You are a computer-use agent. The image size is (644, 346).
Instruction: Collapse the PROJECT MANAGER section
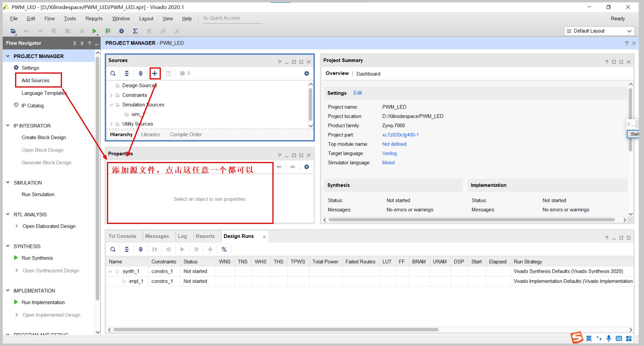(x=8, y=56)
